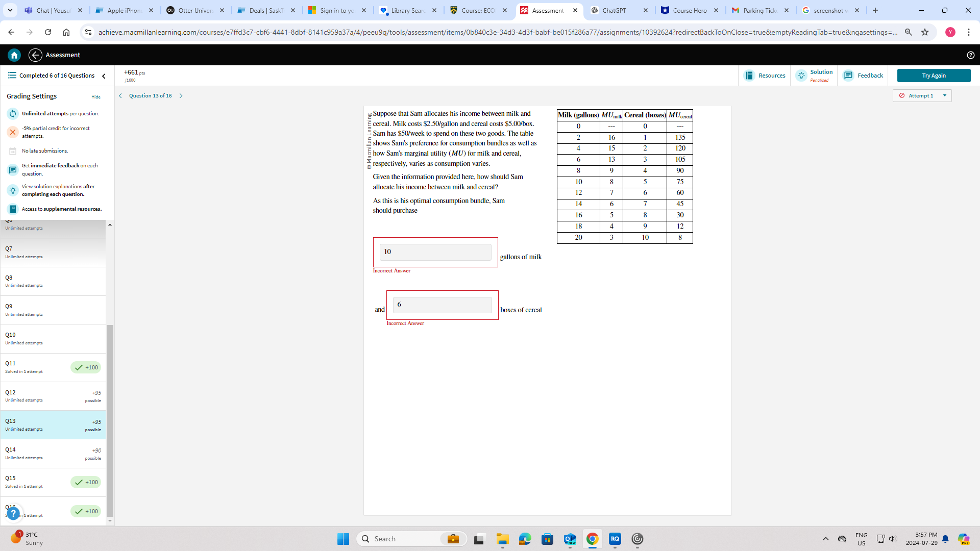Click the blue help bubble at bottom left
The height and width of the screenshot is (551, 980).
[x=13, y=513]
